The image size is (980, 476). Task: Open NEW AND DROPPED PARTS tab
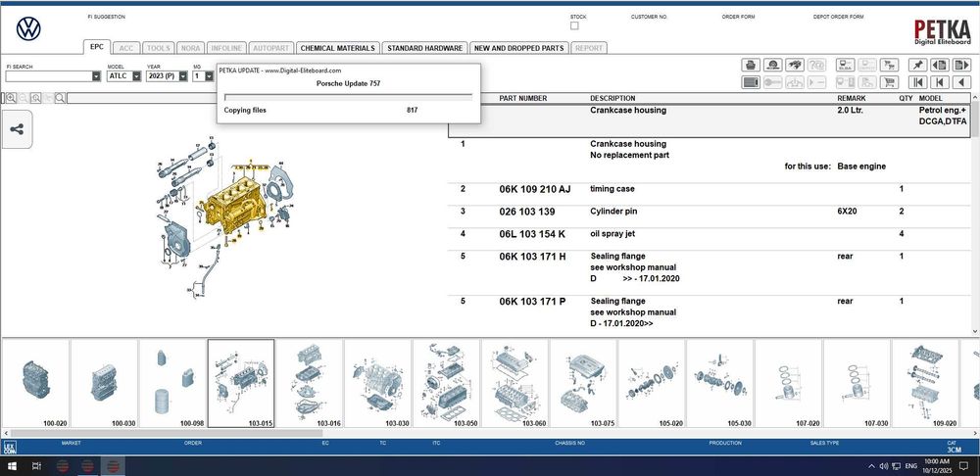[x=518, y=48]
